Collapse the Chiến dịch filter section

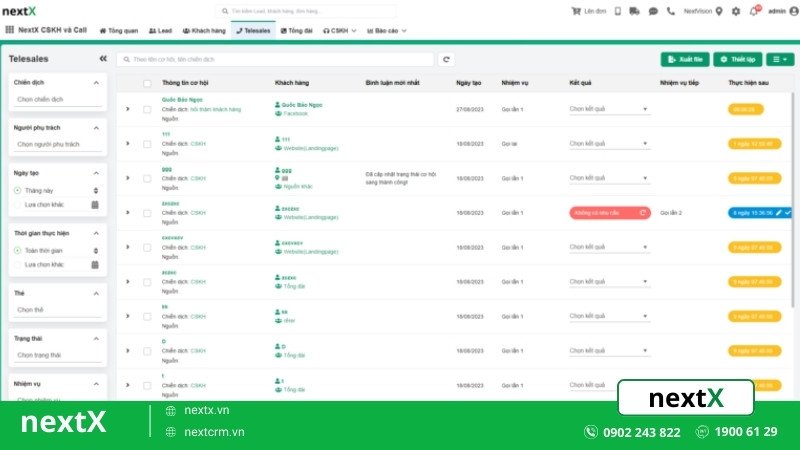[x=96, y=83]
